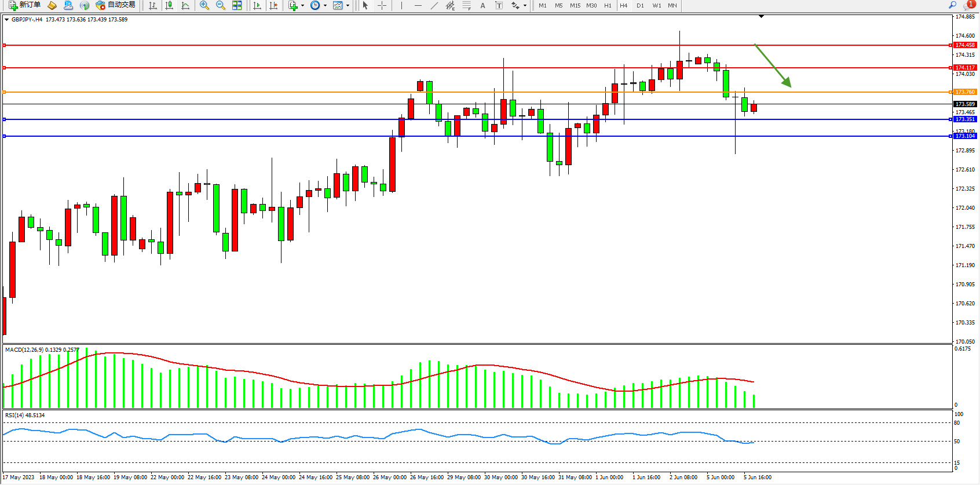Image resolution: width=980 pixels, height=485 pixels.
Task: Zoom out of the chart
Action: [x=220, y=5]
